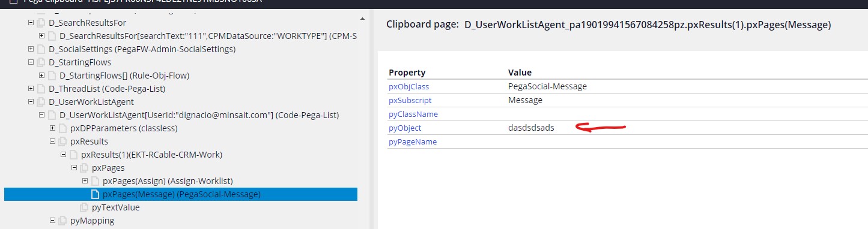Select the pxResults tree row
The image size is (868, 229).
click(89, 141)
